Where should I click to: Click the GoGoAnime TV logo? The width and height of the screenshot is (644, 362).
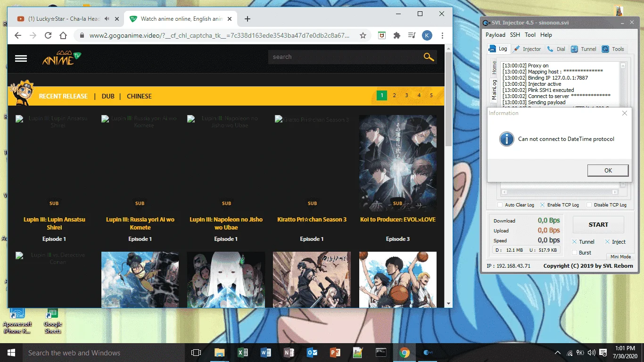(x=61, y=58)
